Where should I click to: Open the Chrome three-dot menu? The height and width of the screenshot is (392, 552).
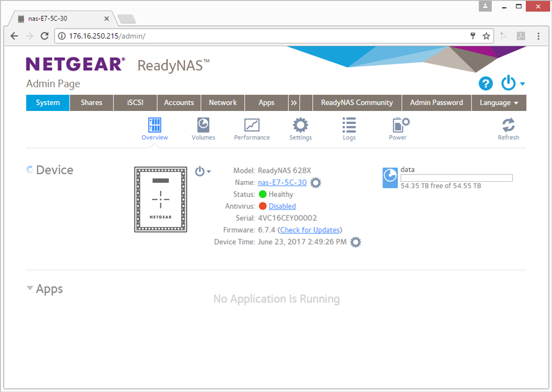pyautogui.click(x=538, y=36)
